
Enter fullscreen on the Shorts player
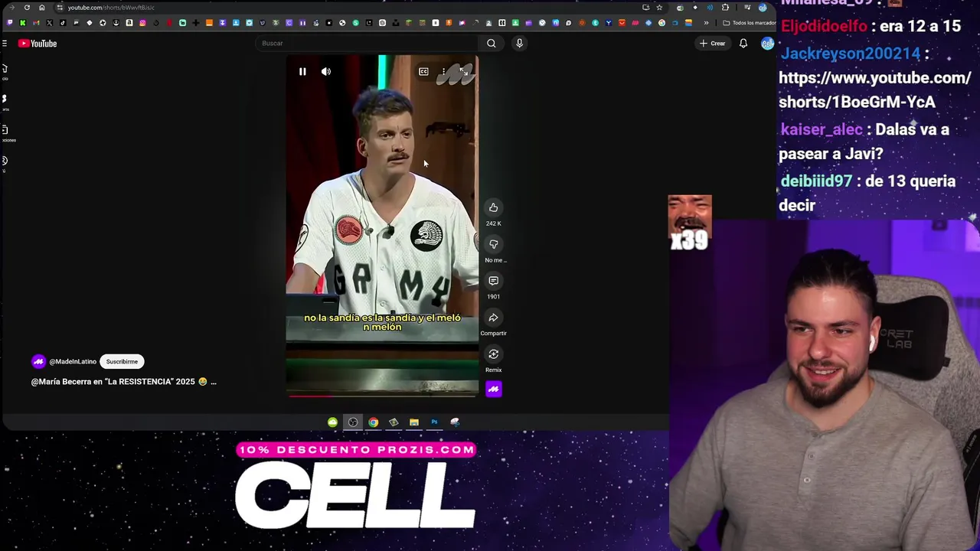[463, 72]
